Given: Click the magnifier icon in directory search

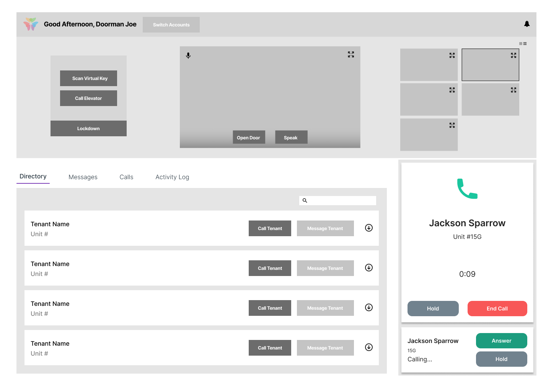Looking at the screenshot, I should click(x=305, y=201).
